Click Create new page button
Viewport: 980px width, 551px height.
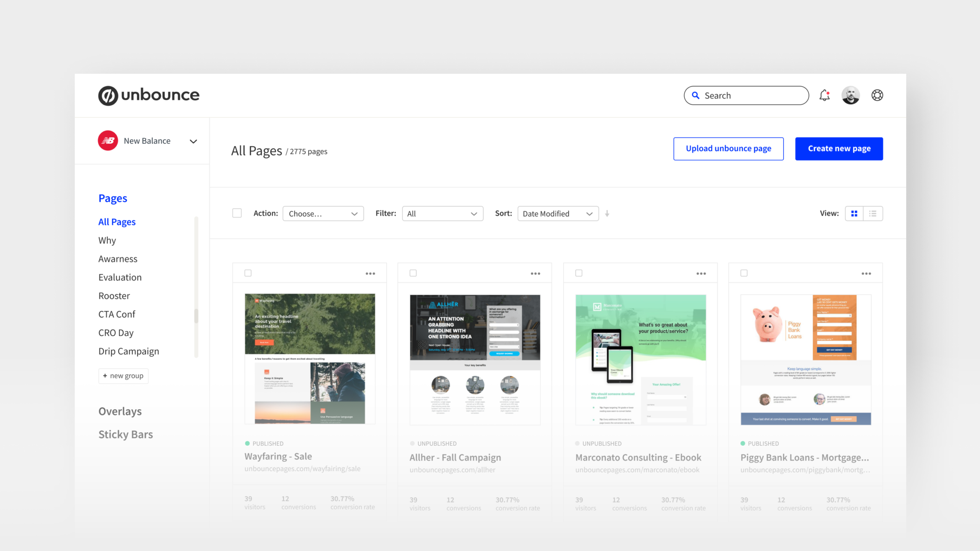tap(839, 149)
